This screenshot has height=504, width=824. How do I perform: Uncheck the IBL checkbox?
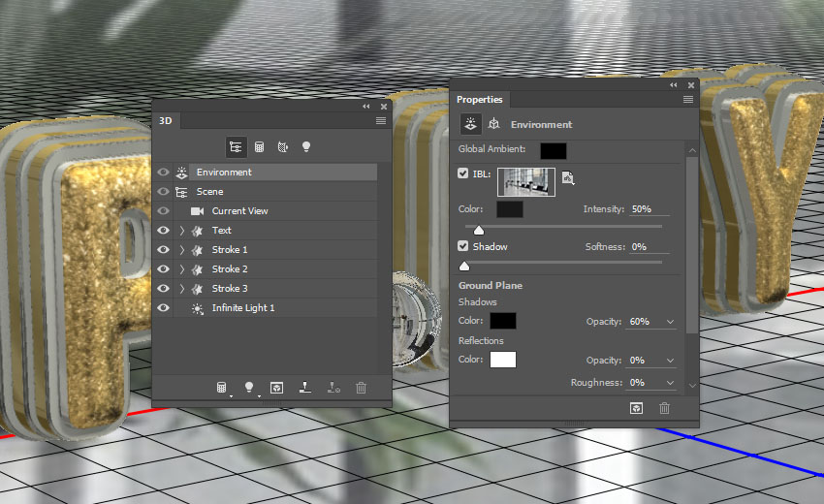tap(463, 174)
